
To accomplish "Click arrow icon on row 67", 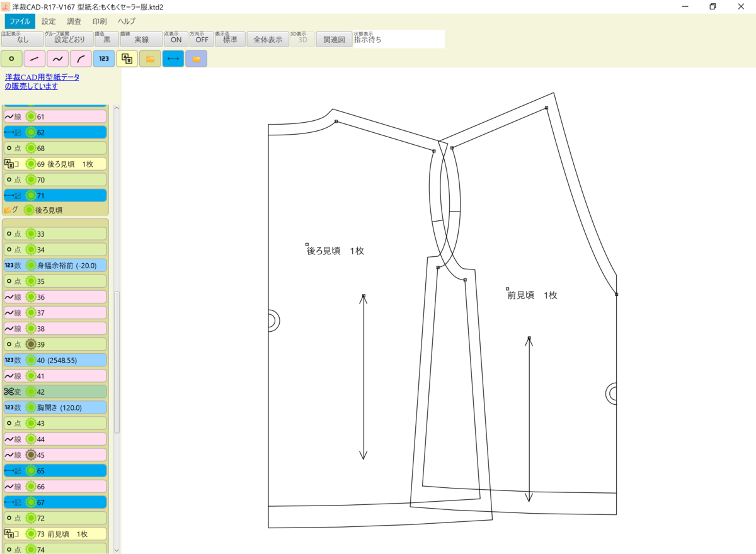I will (x=9, y=502).
